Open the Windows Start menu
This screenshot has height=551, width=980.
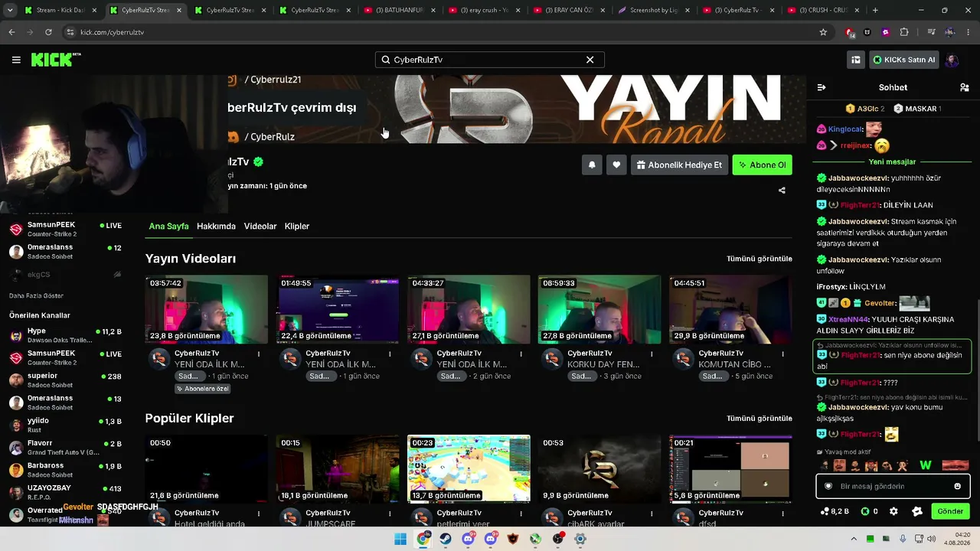tap(400, 539)
